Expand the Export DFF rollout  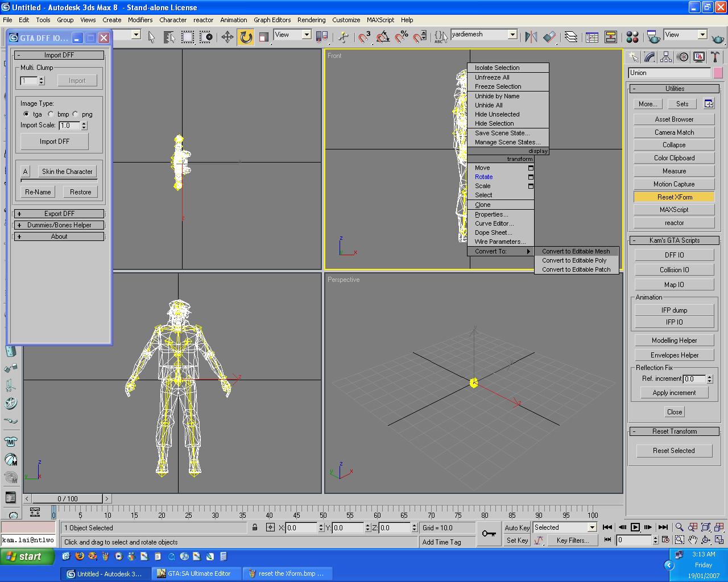[x=59, y=214]
